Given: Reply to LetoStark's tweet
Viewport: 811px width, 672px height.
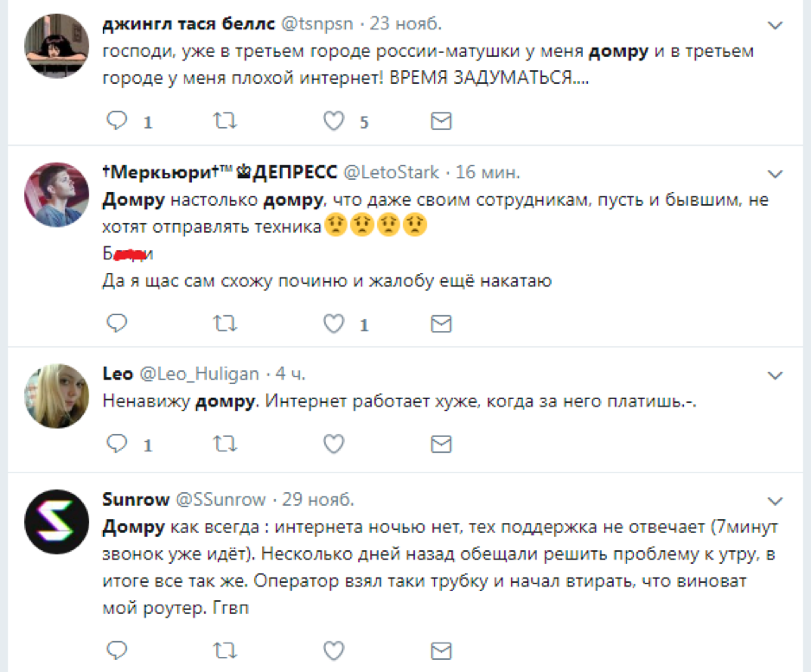Looking at the screenshot, I should [117, 323].
